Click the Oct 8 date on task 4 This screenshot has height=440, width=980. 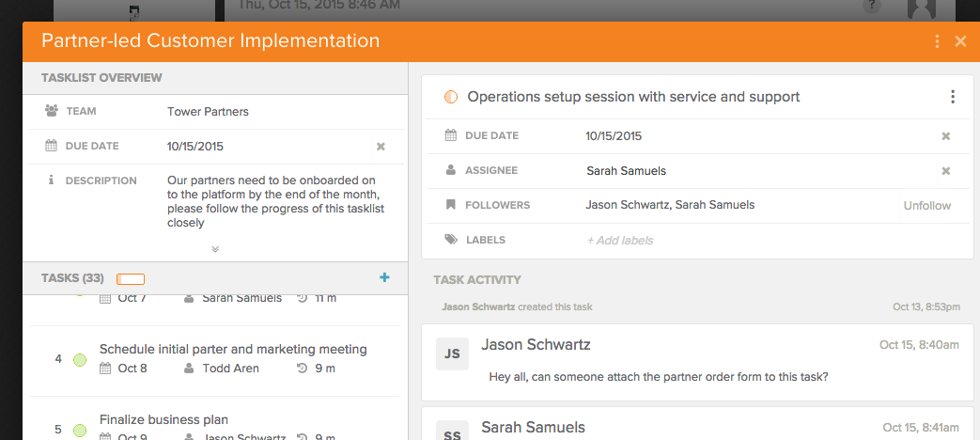pyautogui.click(x=132, y=369)
